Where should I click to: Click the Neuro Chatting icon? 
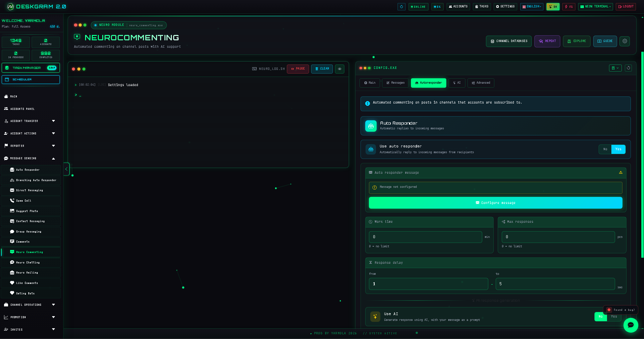point(12,262)
